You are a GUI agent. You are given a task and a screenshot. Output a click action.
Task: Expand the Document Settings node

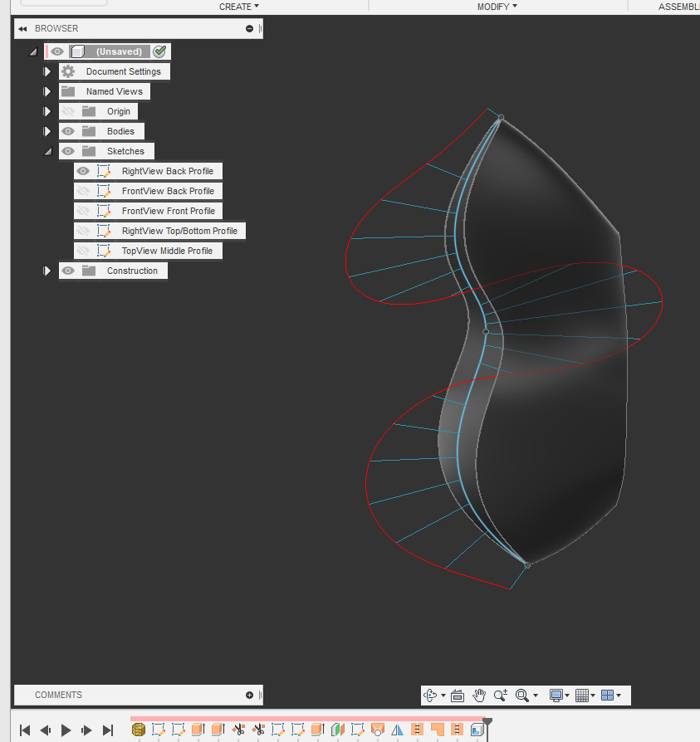(47, 71)
